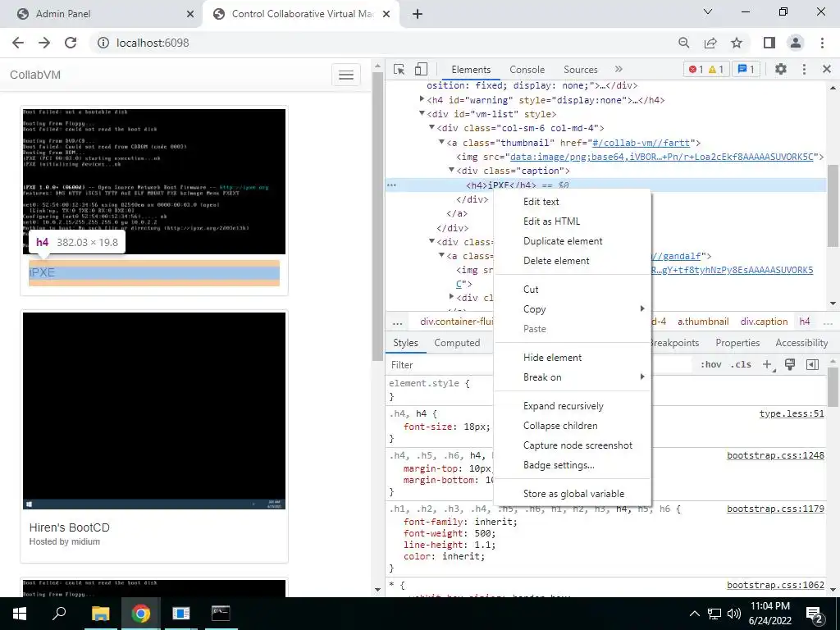Bookmark this page with the star

(x=737, y=43)
